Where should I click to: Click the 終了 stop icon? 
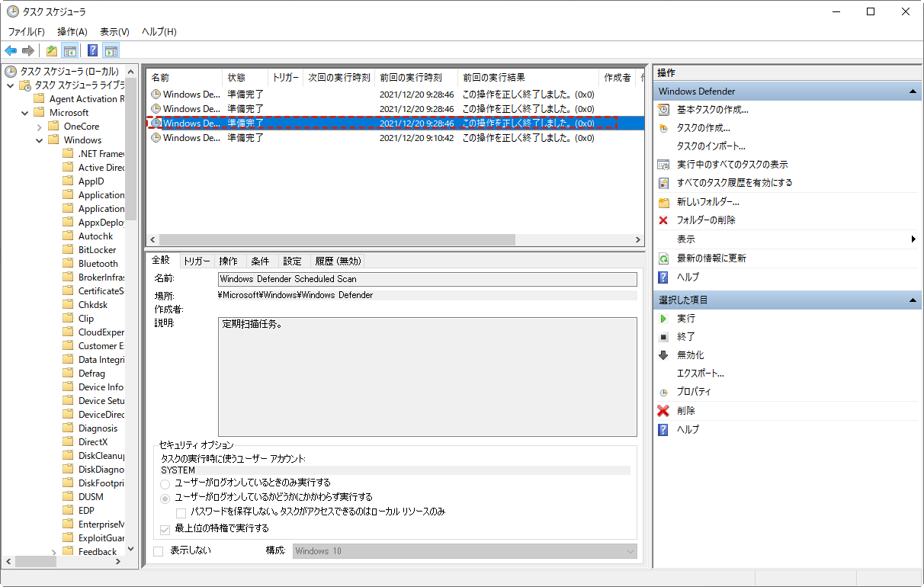(663, 337)
